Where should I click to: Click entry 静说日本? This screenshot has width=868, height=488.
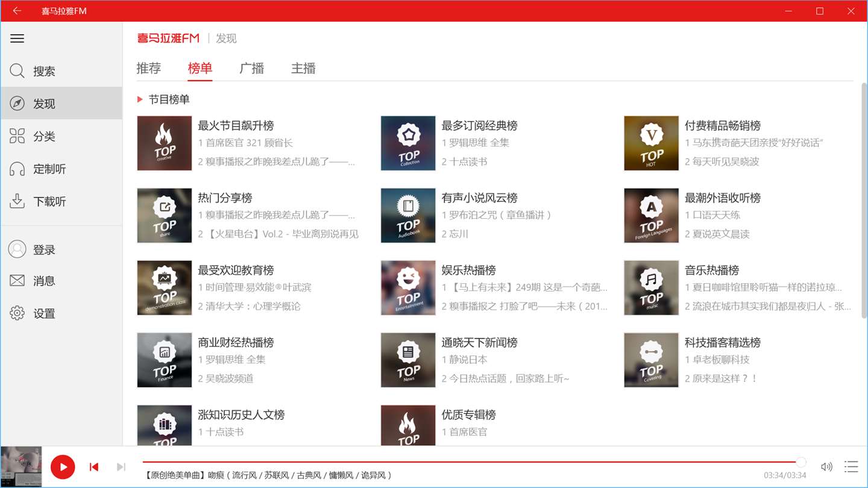coord(464,360)
